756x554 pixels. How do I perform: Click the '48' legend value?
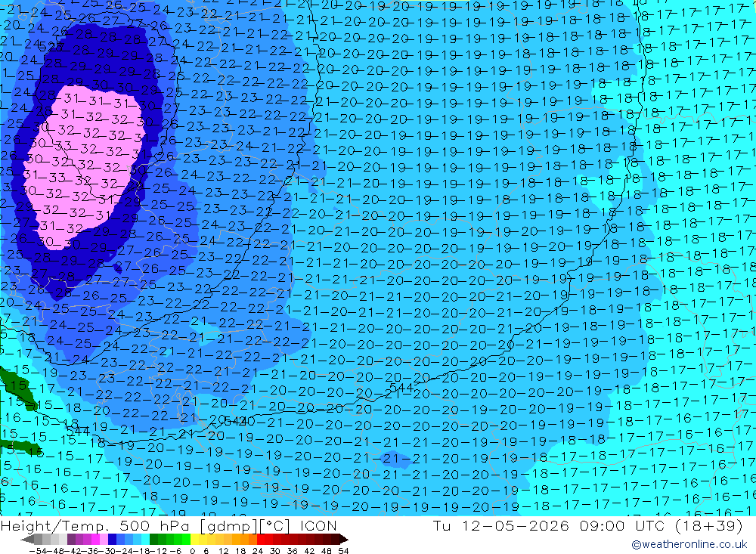coord(327,551)
